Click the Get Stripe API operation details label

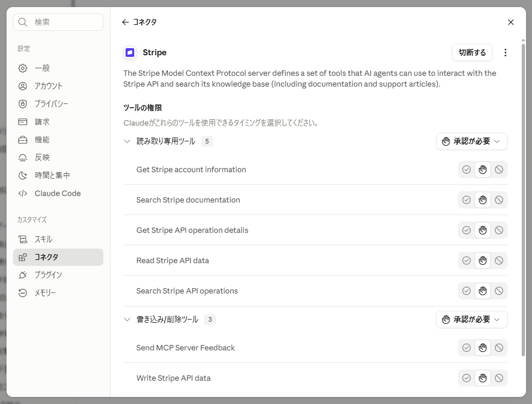192,230
